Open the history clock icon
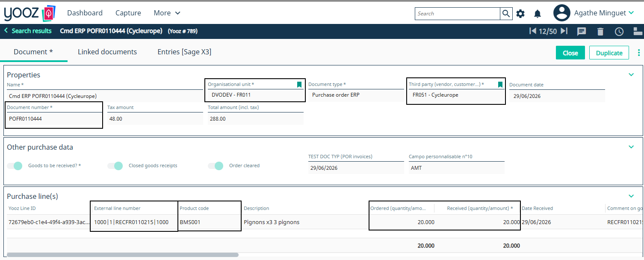The width and height of the screenshot is (644, 260). 619,31
